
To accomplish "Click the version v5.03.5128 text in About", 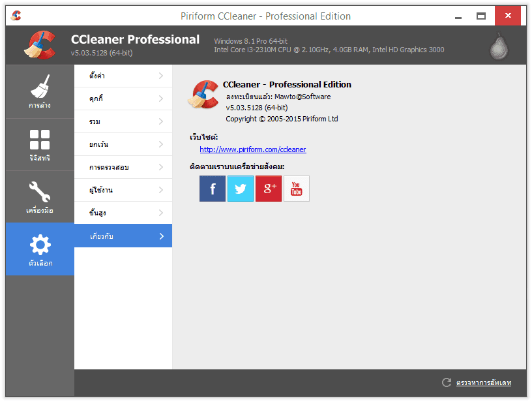I will pyautogui.click(x=257, y=108).
